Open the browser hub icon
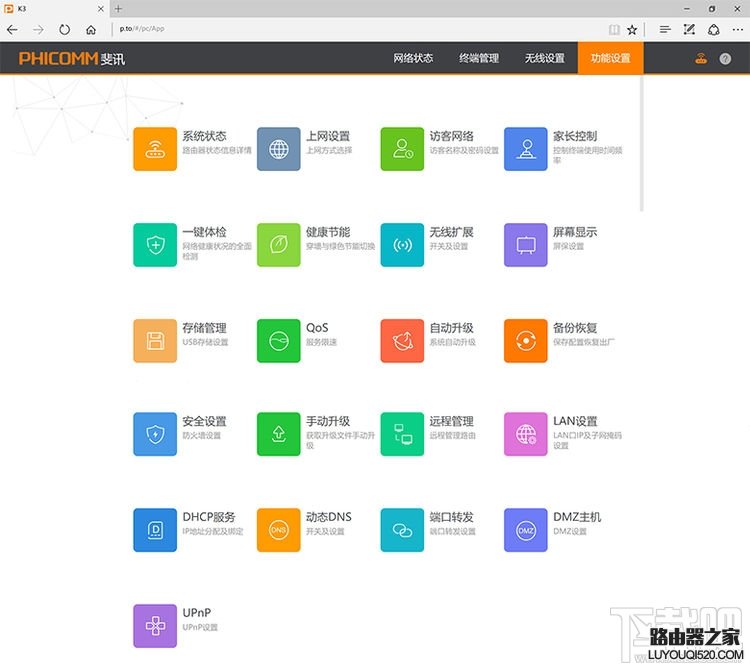Screen dimensions: 750x668 click(664, 30)
